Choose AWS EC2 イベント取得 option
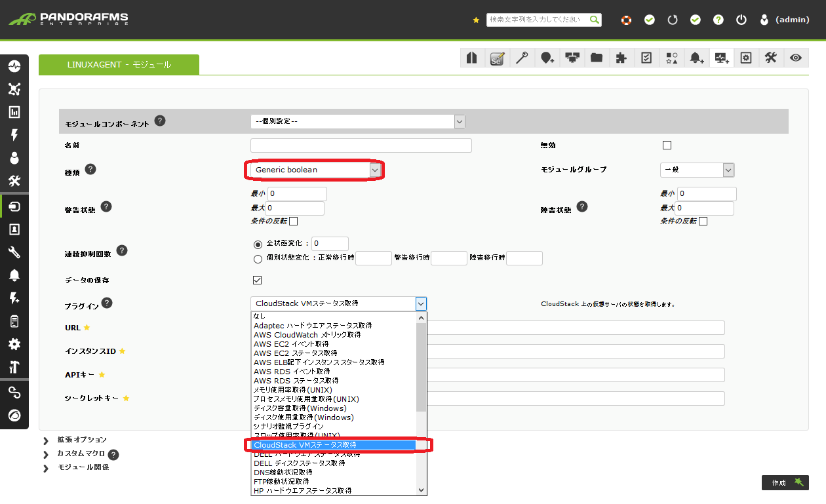 tap(334, 343)
